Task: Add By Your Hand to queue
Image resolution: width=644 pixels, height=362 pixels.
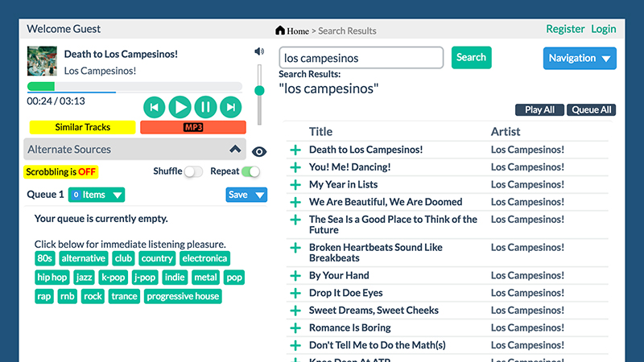Action: 295,276
